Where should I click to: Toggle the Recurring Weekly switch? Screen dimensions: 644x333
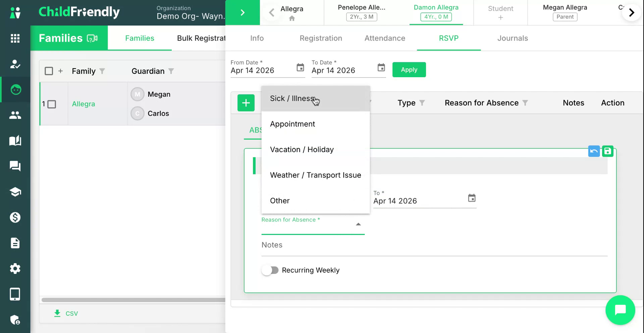(x=270, y=270)
